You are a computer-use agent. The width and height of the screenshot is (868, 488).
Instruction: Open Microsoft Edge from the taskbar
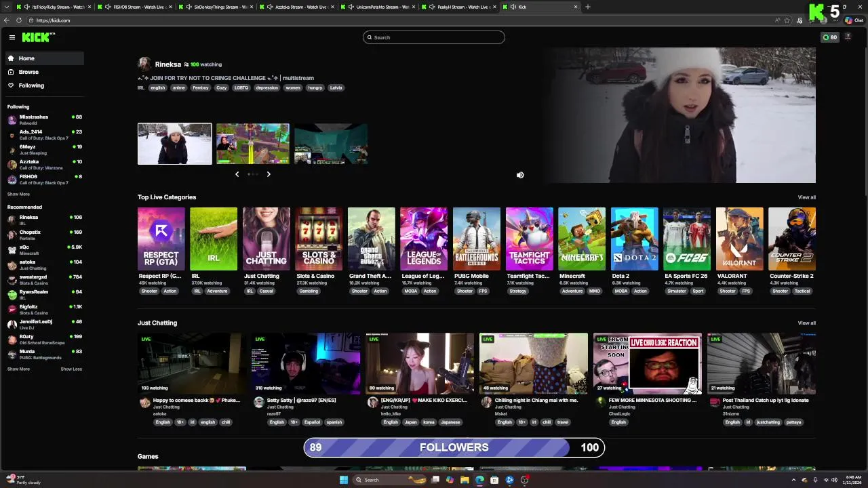pyautogui.click(x=479, y=480)
